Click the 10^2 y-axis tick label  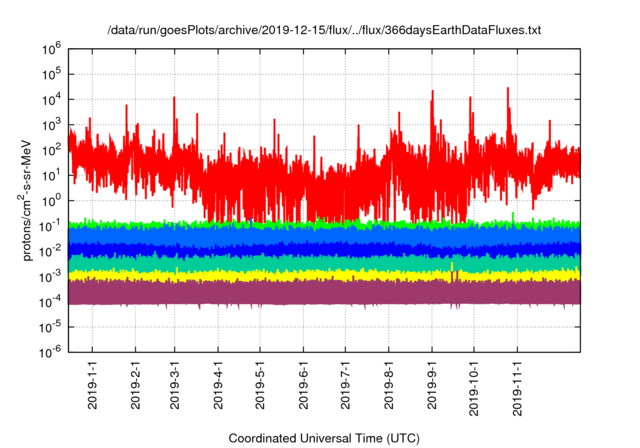[51, 151]
